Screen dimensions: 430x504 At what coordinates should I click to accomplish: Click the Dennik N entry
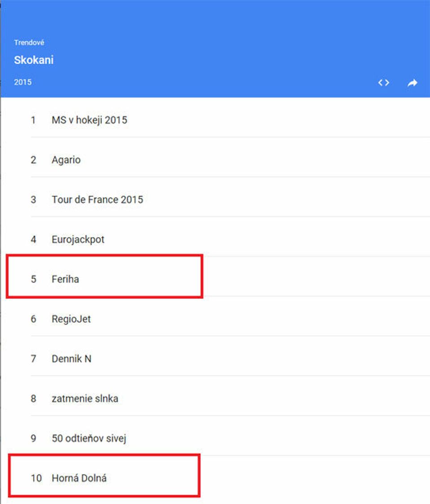[71, 359]
